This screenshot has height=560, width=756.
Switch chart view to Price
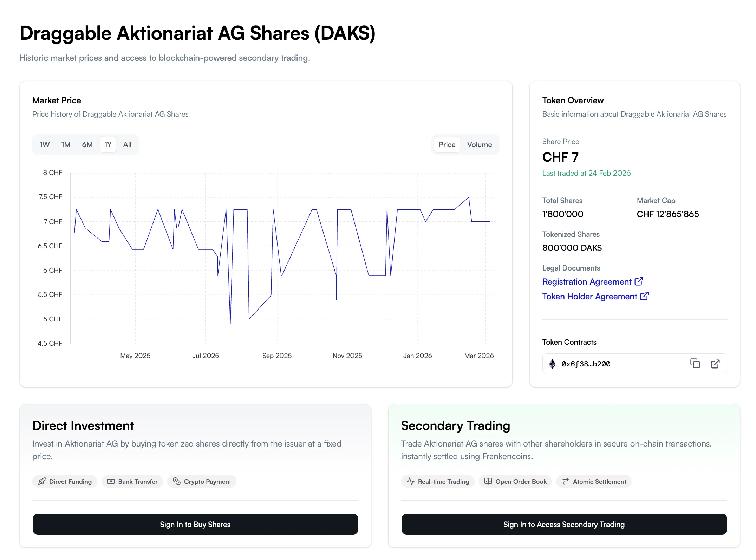pyautogui.click(x=447, y=144)
